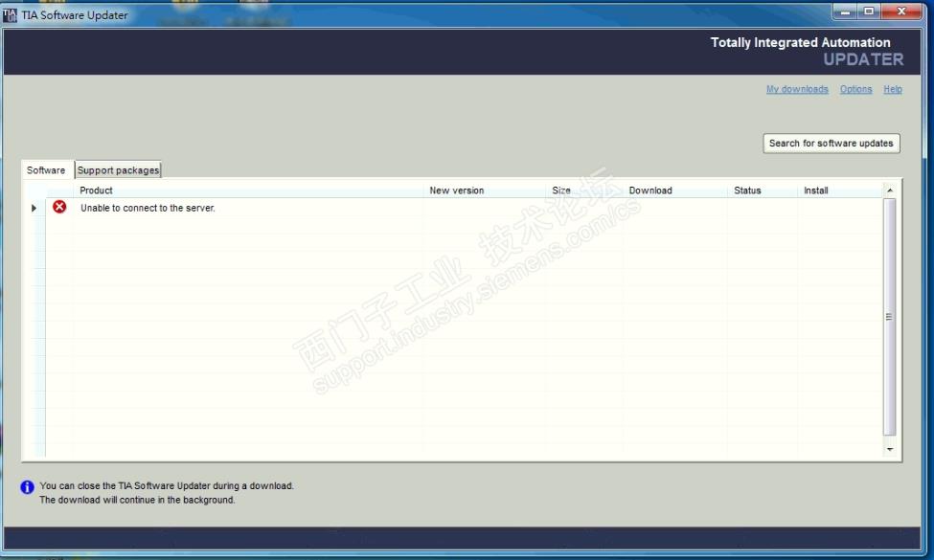Click Search for software updates button
The height and width of the screenshot is (560, 934).
831,144
